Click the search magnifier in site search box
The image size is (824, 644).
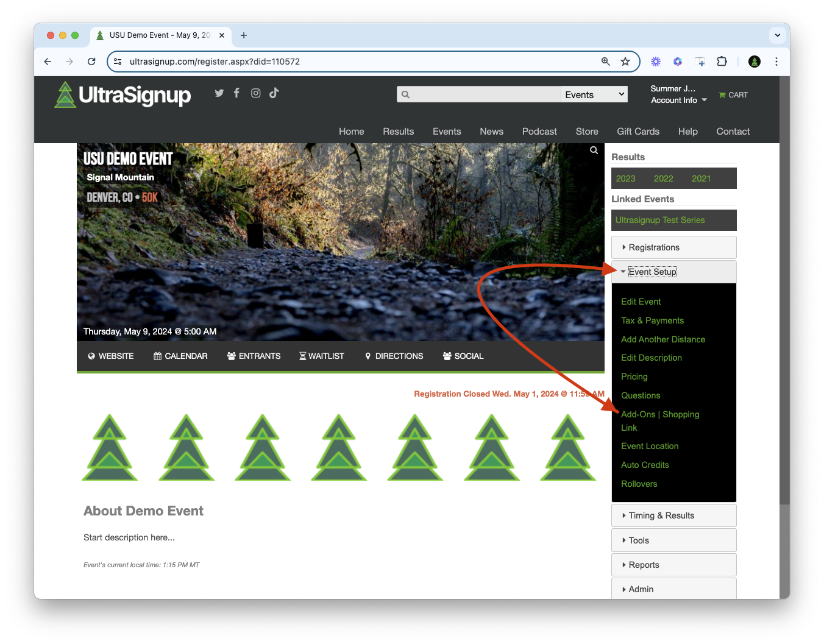(406, 94)
